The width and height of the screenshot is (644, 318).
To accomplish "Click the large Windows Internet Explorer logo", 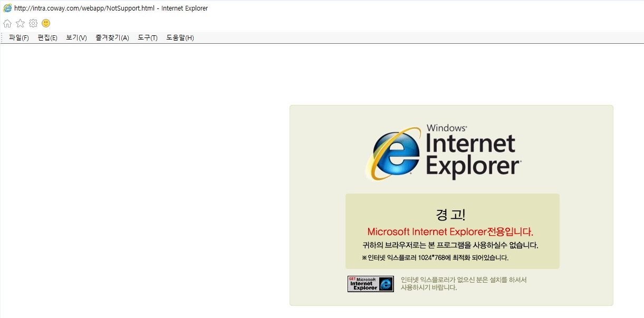I will pyautogui.click(x=444, y=152).
